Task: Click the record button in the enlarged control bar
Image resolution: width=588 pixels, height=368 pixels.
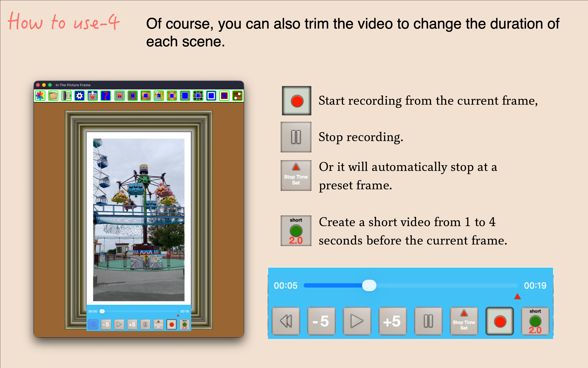Action: [500, 321]
